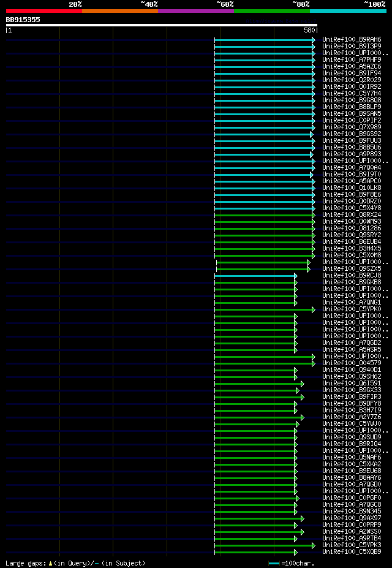Choose the UniRef100_C5X0M8 row label
This screenshot has height=568, width=392.
[x=352, y=256]
